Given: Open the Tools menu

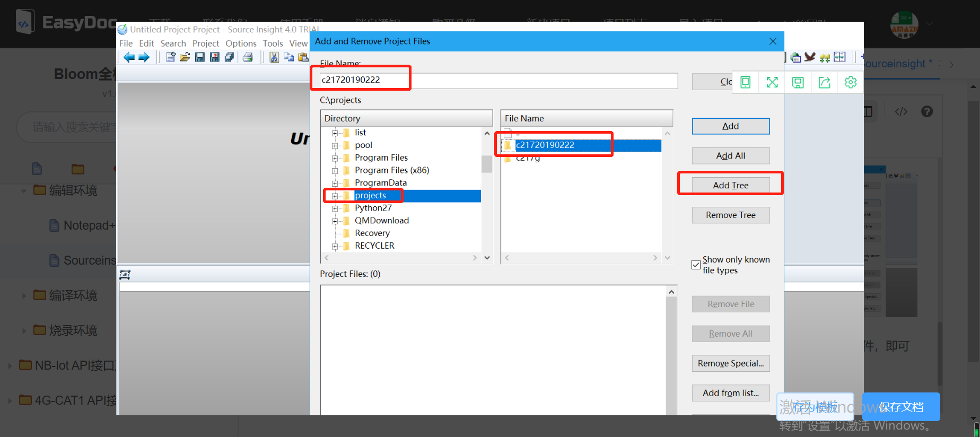Looking at the screenshot, I should 273,43.
